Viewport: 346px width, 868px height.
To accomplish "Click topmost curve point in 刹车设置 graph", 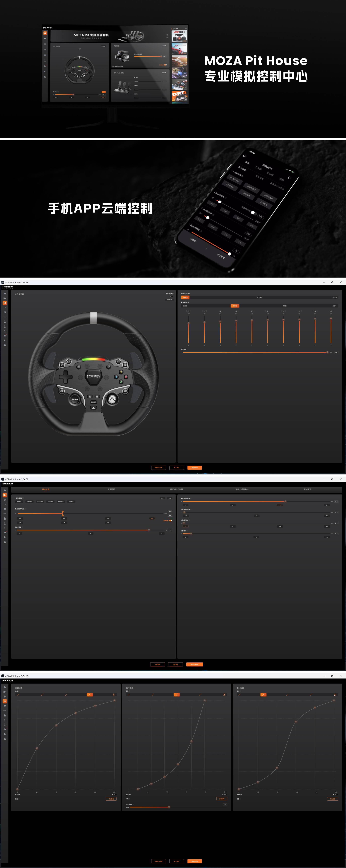I will click(x=204, y=700).
